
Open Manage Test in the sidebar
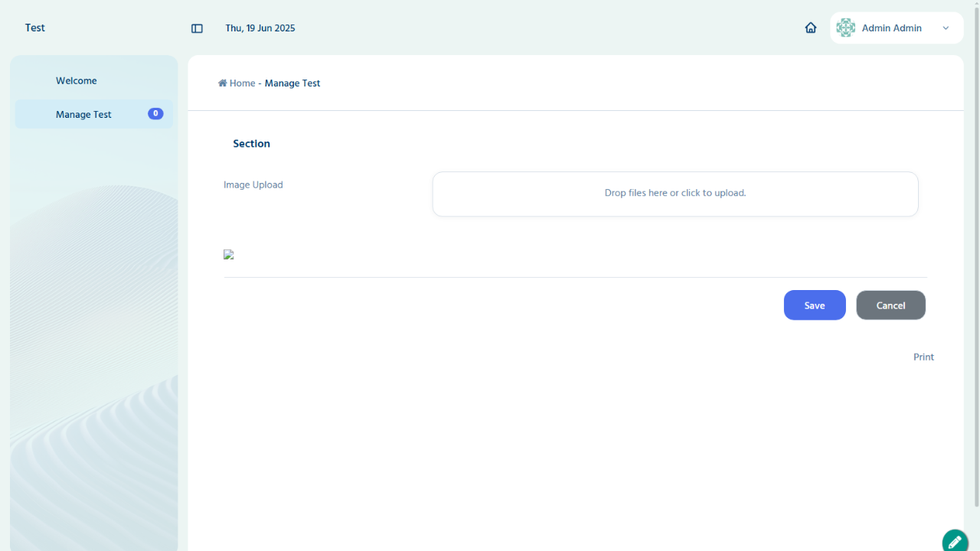coord(83,114)
